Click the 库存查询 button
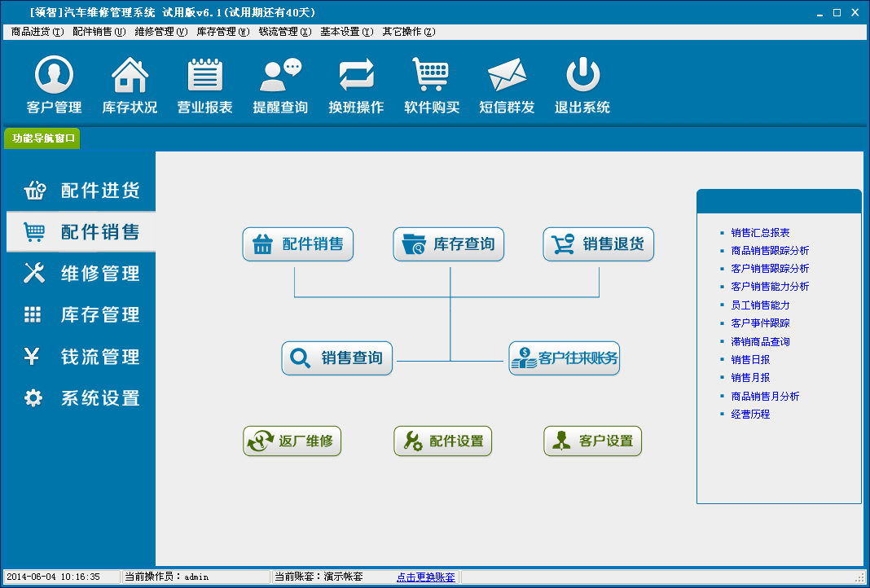870x588 pixels. [x=449, y=244]
